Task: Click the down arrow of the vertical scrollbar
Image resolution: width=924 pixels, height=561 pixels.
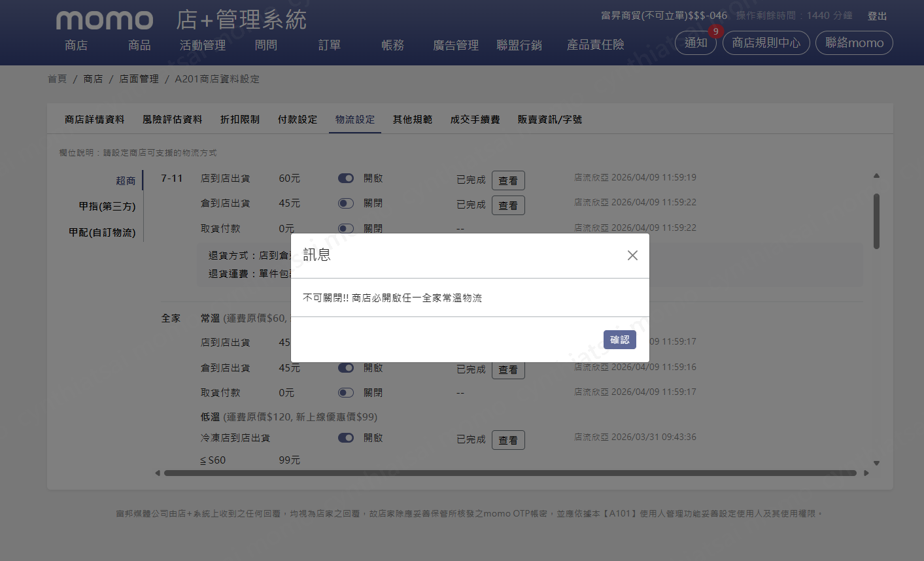Action: pos(876,463)
